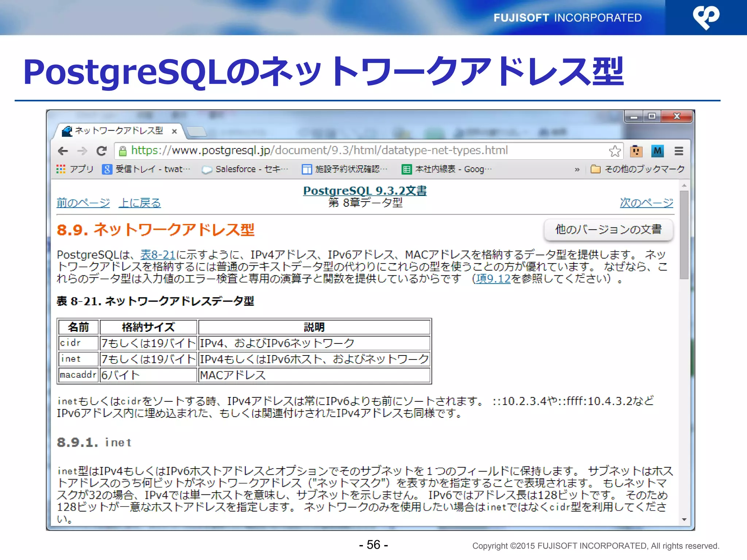Click the 他のバージョンの文書 button
Image resolution: width=747 pixels, height=560 pixels.
click(608, 229)
